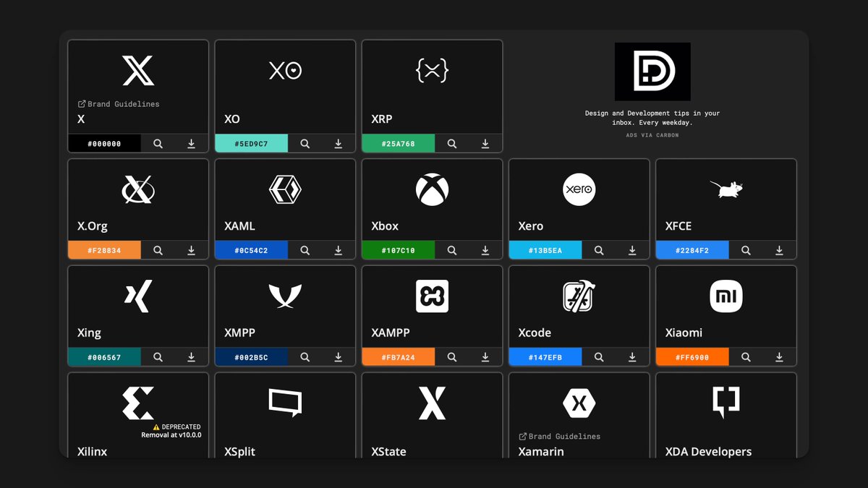868x488 pixels.
Task: Click the XAML logo icon
Action: (285, 189)
